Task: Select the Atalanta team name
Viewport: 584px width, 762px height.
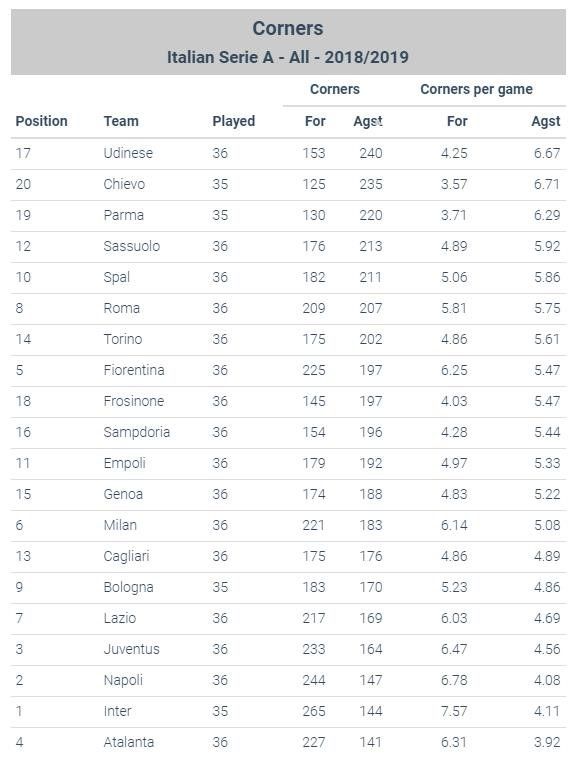Action: pos(129,742)
